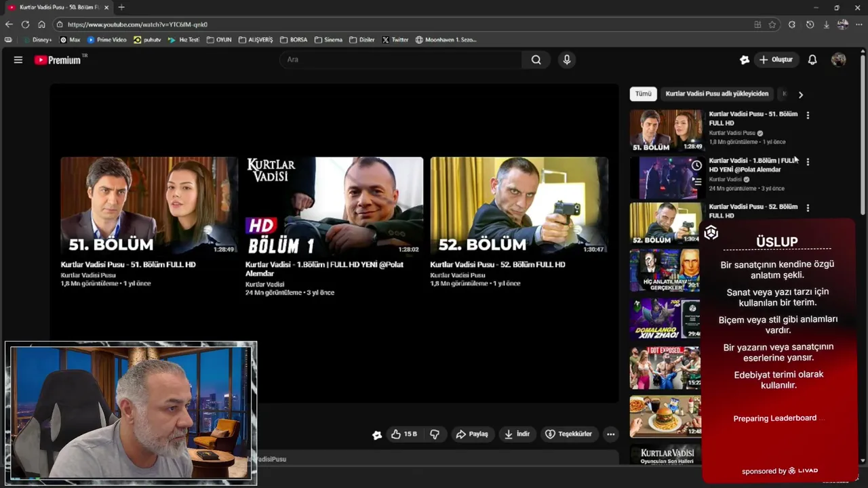Open OYUN bookmarks folder
Viewport: 868px width, 488px height.
(x=219, y=40)
